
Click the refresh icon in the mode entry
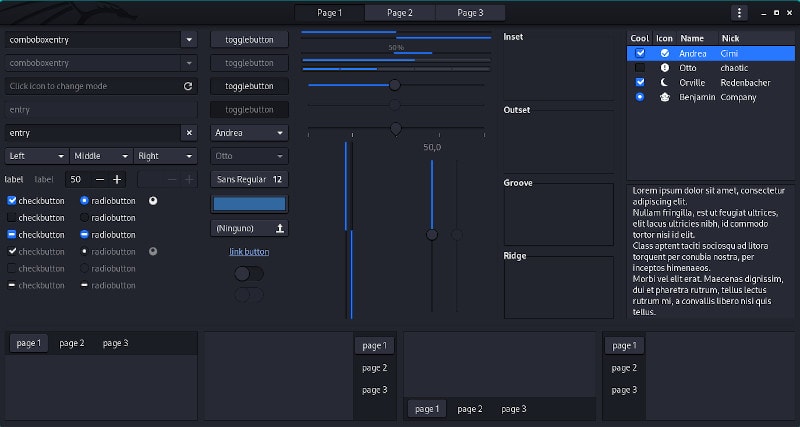(x=188, y=87)
